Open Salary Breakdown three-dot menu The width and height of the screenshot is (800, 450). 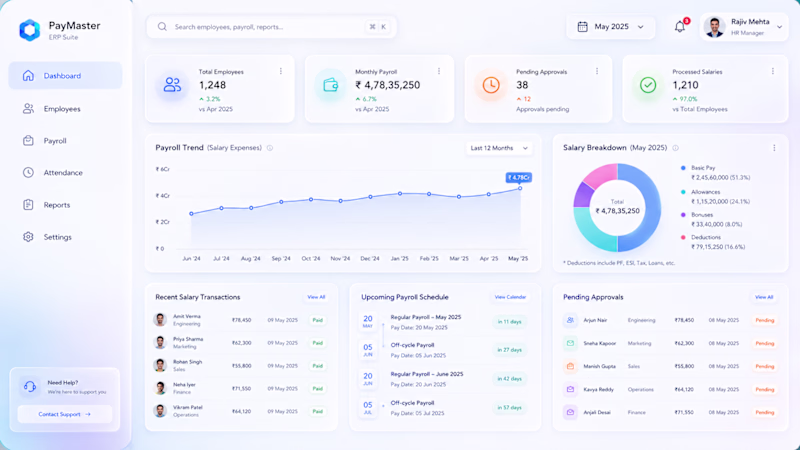click(x=774, y=148)
